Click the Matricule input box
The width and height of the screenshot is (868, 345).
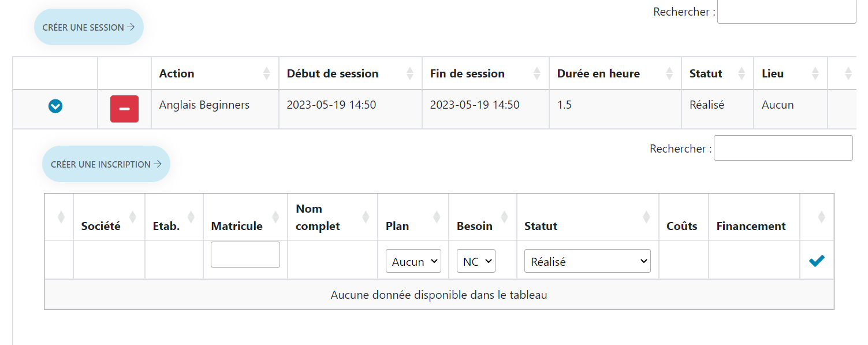(x=245, y=255)
